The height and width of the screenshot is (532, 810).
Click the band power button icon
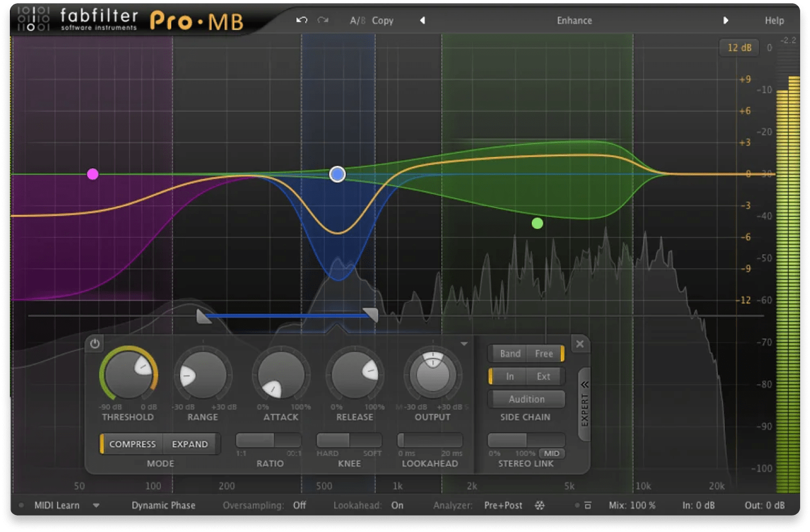(x=94, y=344)
